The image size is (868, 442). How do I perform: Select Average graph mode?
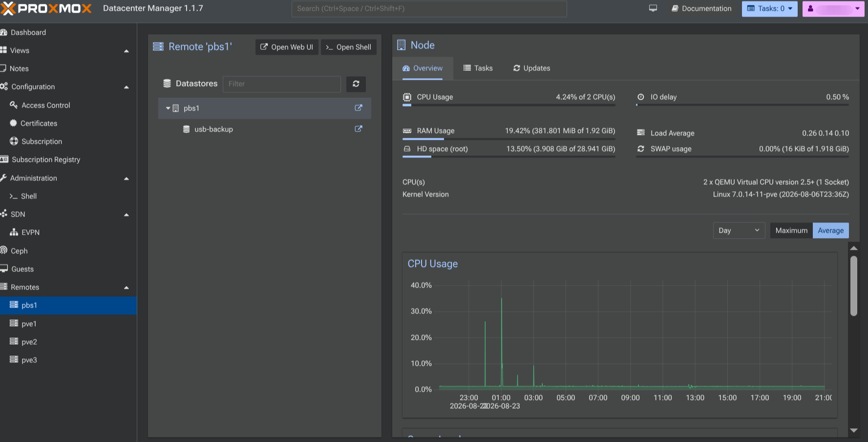click(x=831, y=230)
